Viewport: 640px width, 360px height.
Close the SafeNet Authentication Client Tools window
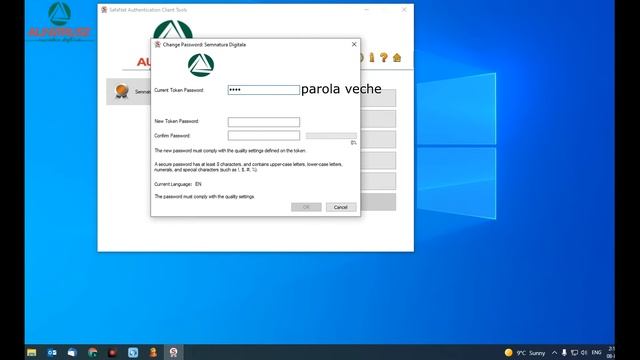point(404,9)
